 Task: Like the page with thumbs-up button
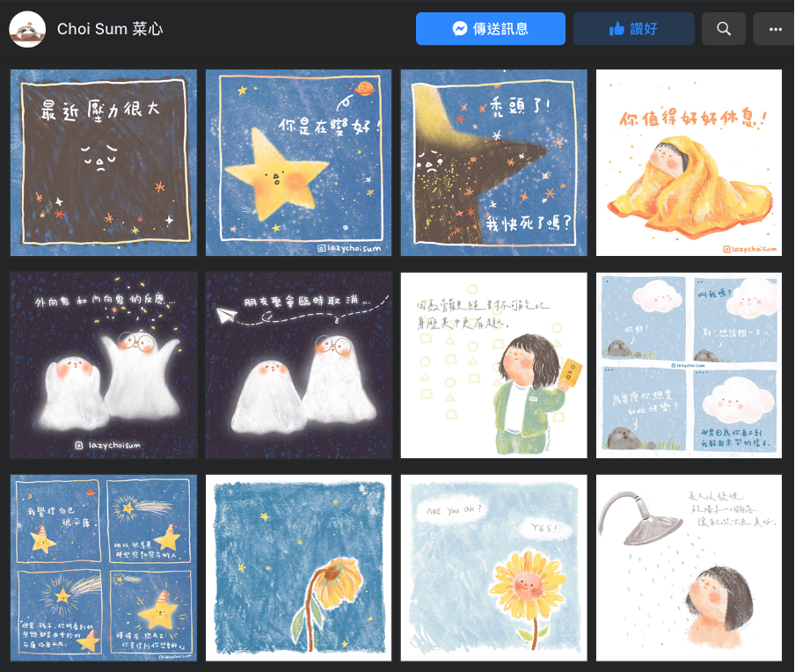(633, 29)
